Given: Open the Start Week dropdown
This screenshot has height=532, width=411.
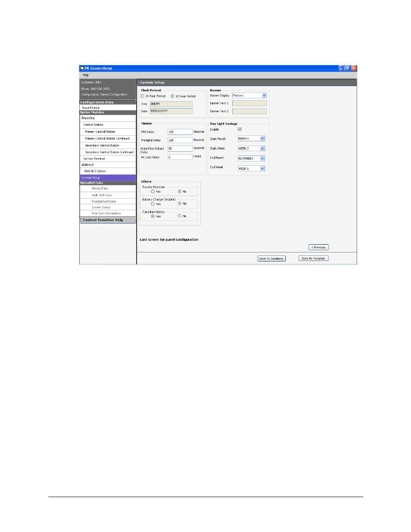Looking at the screenshot, I should [262, 149].
